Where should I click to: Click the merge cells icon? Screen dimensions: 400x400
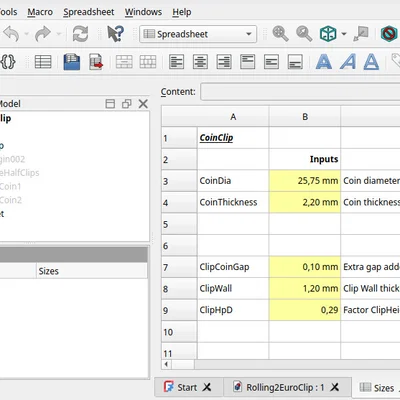124,62
